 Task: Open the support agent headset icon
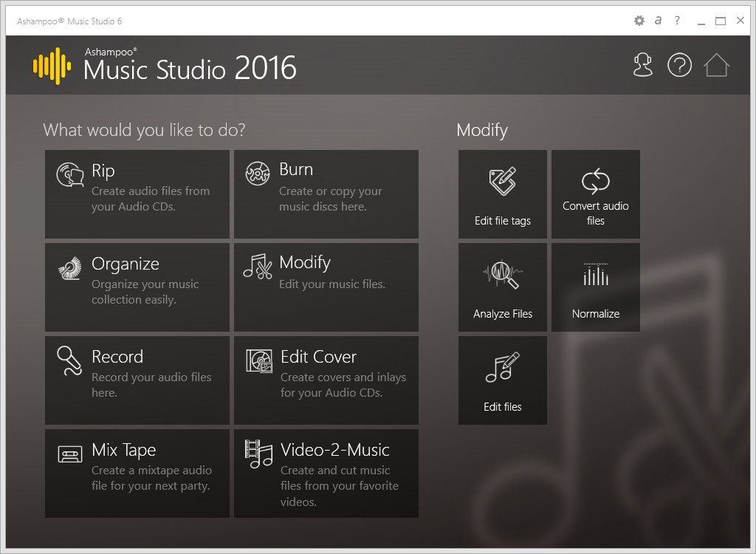tap(643, 65)
